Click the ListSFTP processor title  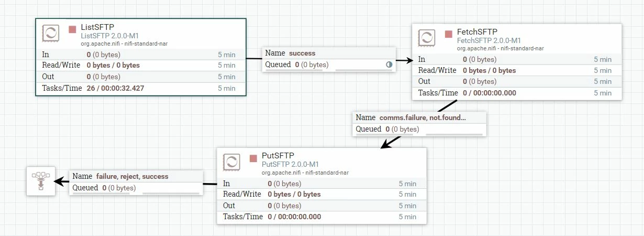pos(98,28)
